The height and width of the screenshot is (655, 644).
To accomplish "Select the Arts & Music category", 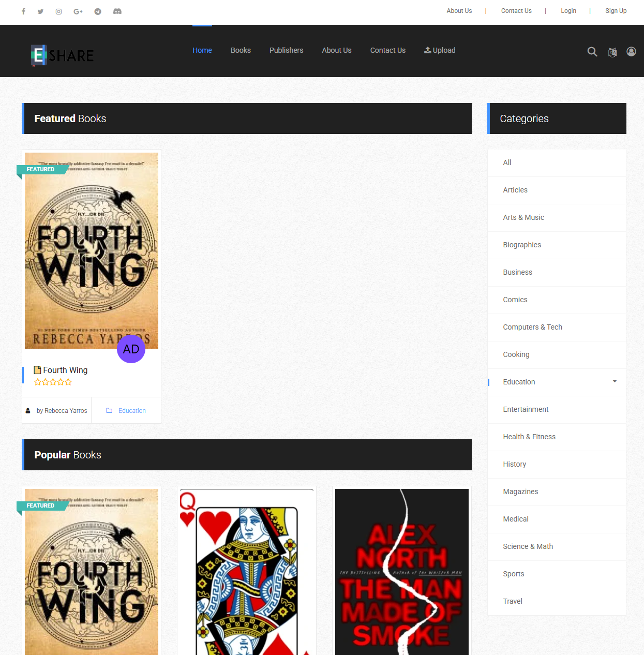I will (x=557, y=217).
